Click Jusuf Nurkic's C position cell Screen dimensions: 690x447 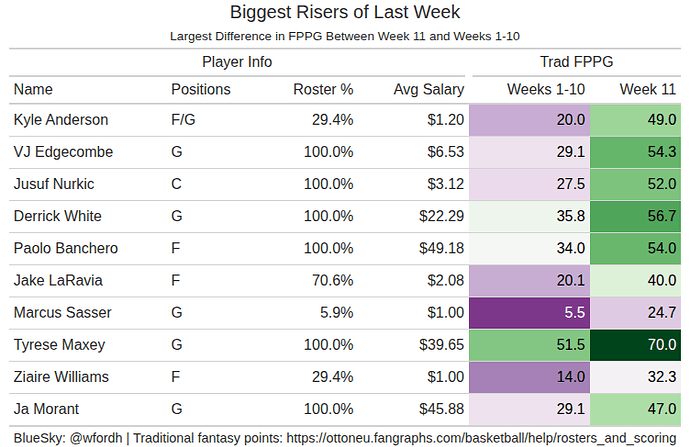(177, 184)
